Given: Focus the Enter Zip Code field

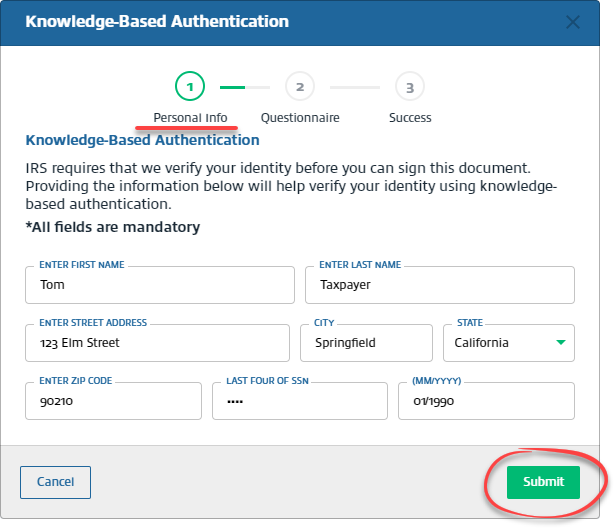Looking at the screenshot, I should 114,401.
